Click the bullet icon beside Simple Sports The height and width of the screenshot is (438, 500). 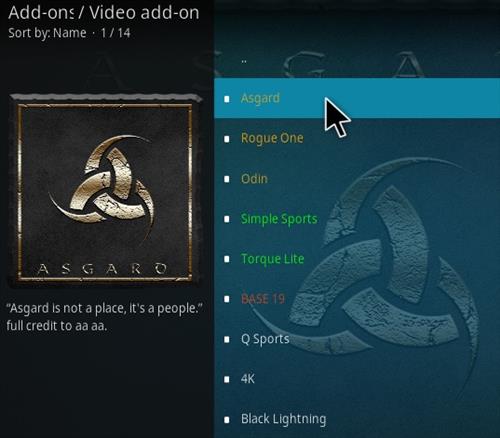pos(227,219)
